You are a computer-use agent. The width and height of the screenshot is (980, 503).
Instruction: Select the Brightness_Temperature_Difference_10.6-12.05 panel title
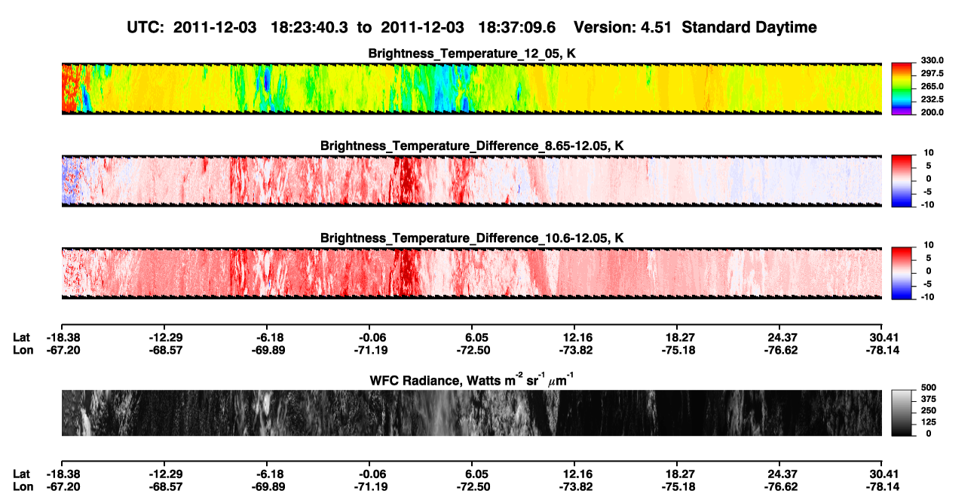tap(473, 238)
